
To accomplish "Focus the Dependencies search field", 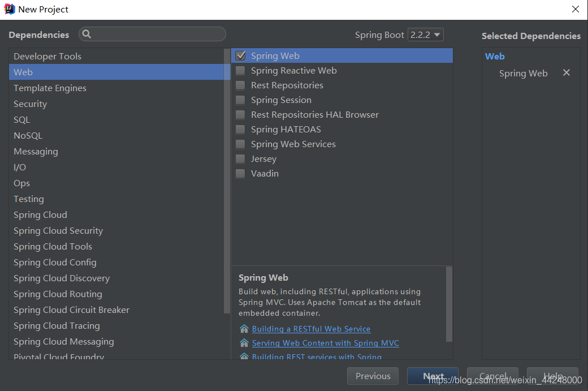I will [152, 34].
